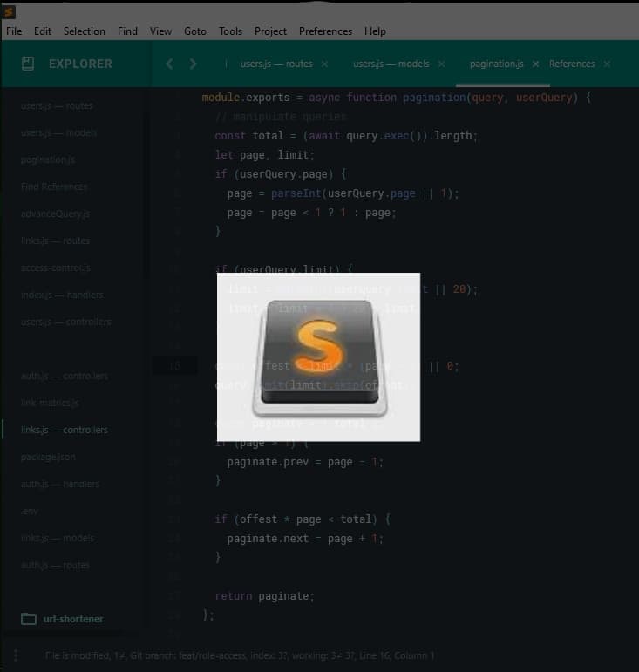This screenshot has width=639, height=672.
Task: Switch to the users.js — models tab
Action: click(x=391, y=64)
